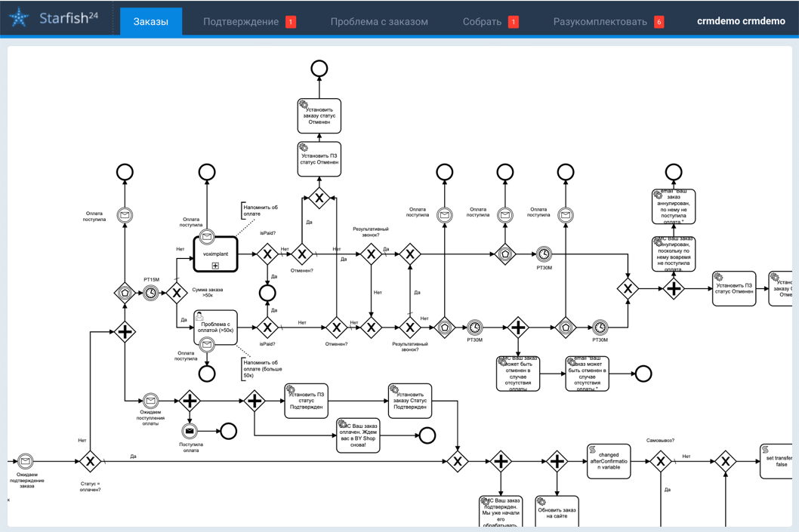Open the Заказы tab

tap(151, 21)
